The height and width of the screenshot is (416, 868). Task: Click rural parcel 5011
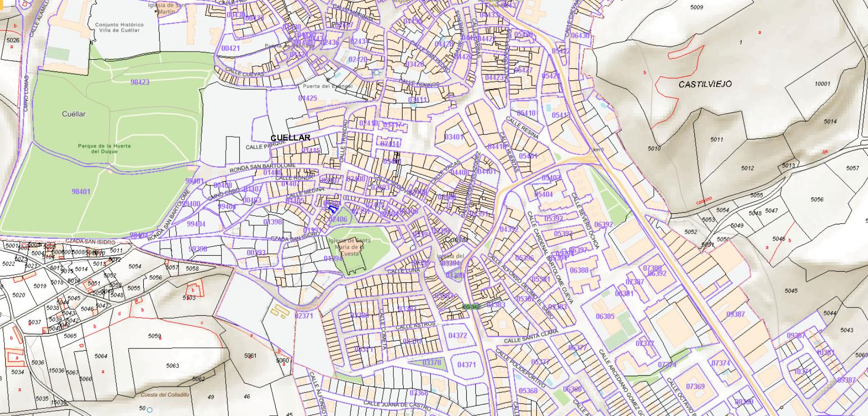pyautogui.click(x=717, y=140)
